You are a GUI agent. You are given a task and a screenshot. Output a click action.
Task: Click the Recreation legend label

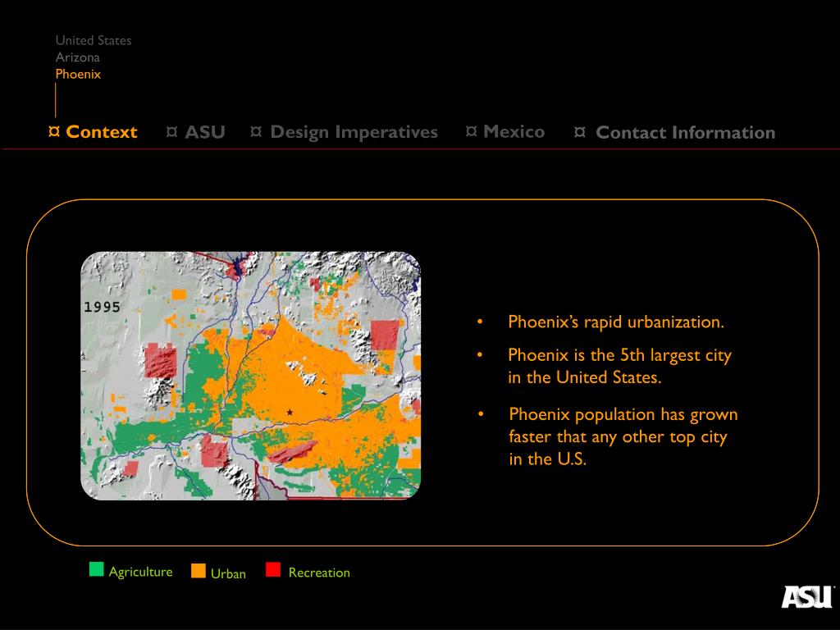(x=319, y=573)
